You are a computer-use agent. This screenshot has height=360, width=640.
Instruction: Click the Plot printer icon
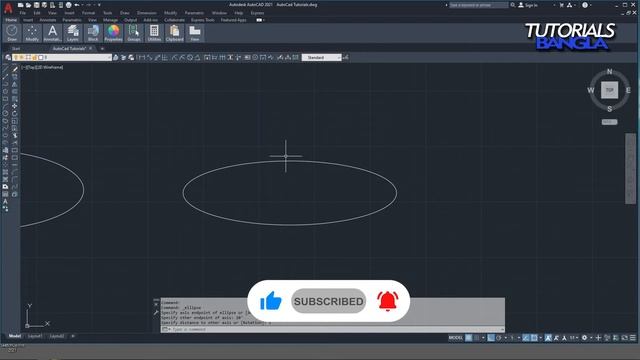(x=69, y=5)
